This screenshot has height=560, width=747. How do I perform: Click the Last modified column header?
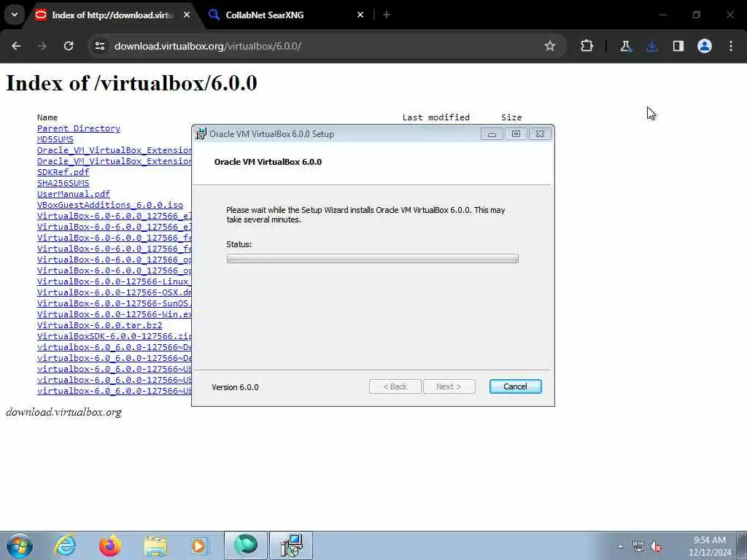[x=436, y=117]
